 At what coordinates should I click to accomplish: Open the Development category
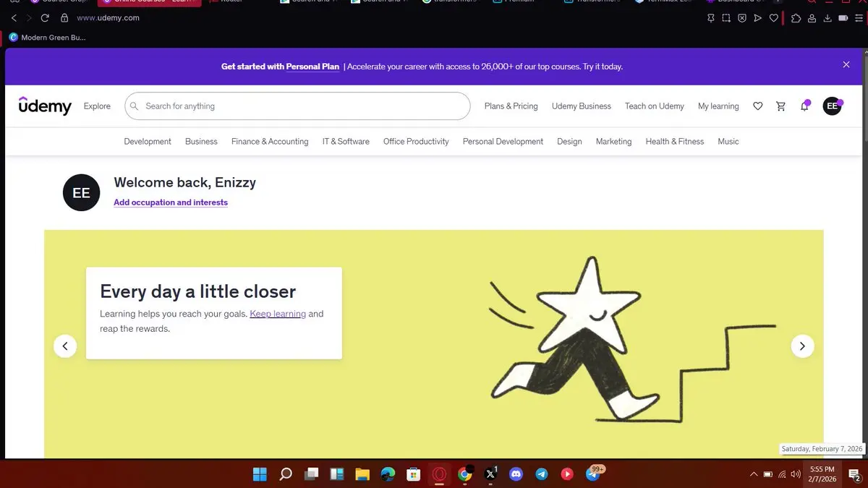point(148,142)
